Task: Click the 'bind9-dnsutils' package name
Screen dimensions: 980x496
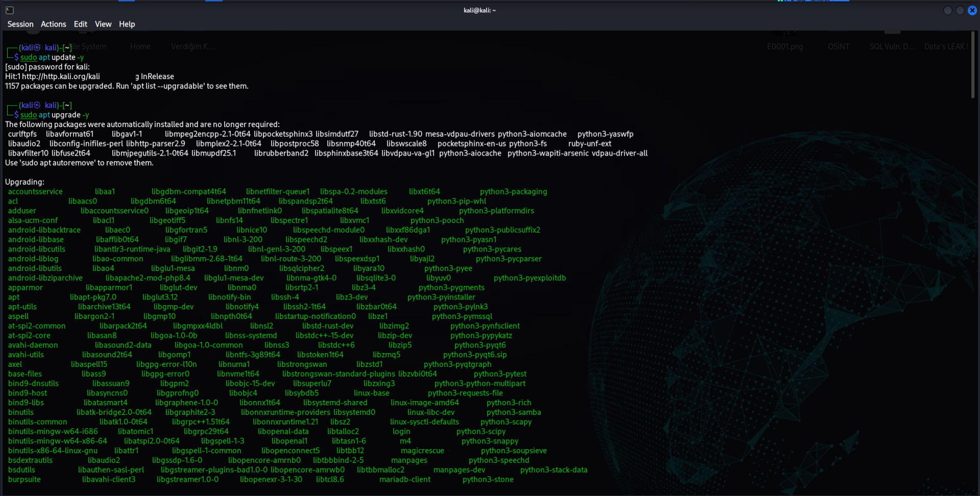Action: coord(33,384)
